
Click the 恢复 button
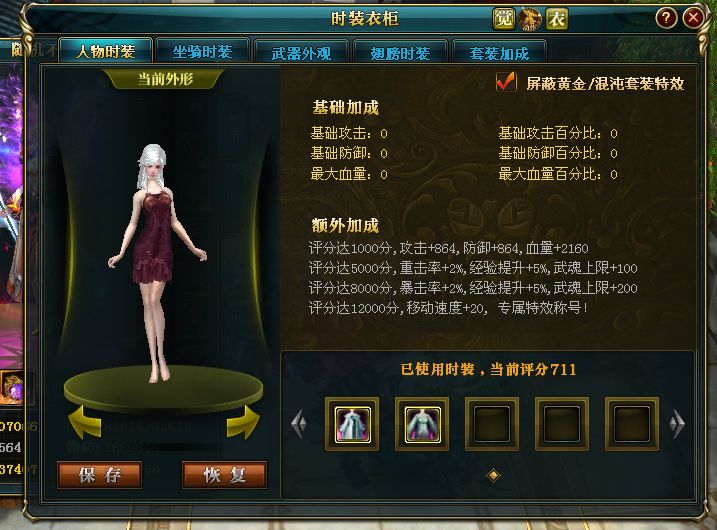225,475
